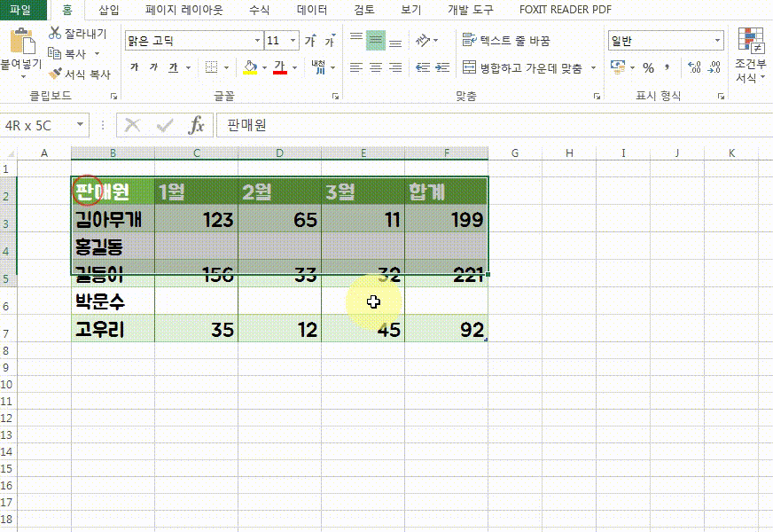
Task: Decrease font size with the smaller 가 icon
Action: (330, 41)
